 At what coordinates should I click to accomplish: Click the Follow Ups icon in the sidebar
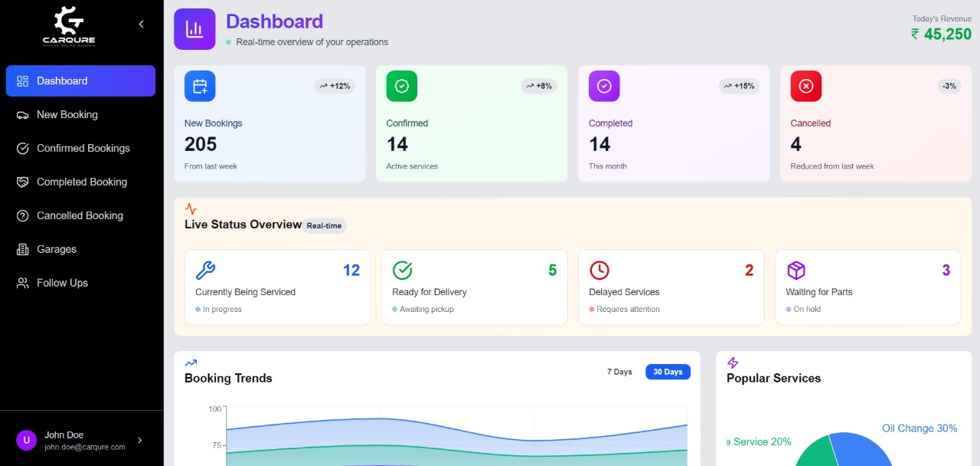coord(22,283)
